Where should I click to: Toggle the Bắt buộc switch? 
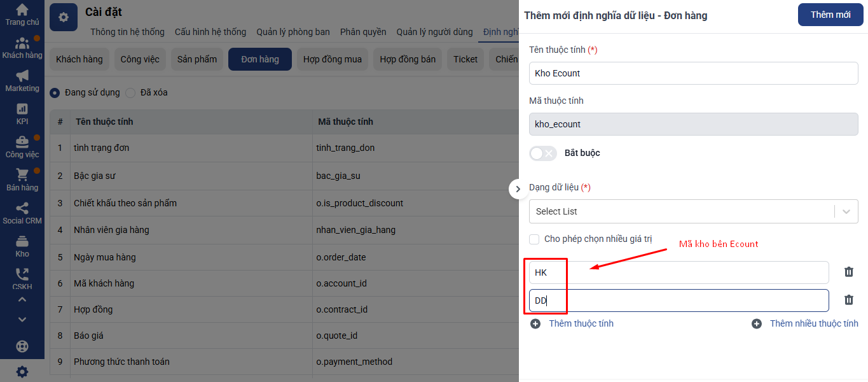pos(542,153)
